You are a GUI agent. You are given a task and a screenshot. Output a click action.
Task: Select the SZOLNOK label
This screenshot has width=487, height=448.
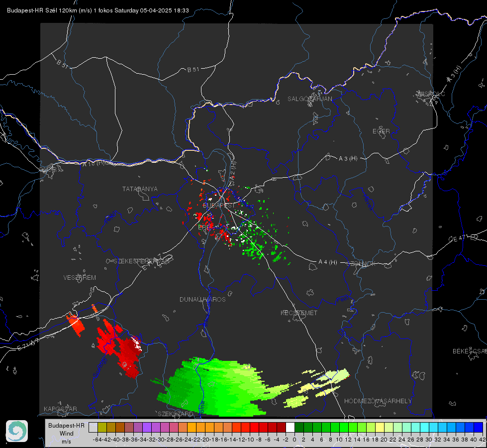point(361,264)
